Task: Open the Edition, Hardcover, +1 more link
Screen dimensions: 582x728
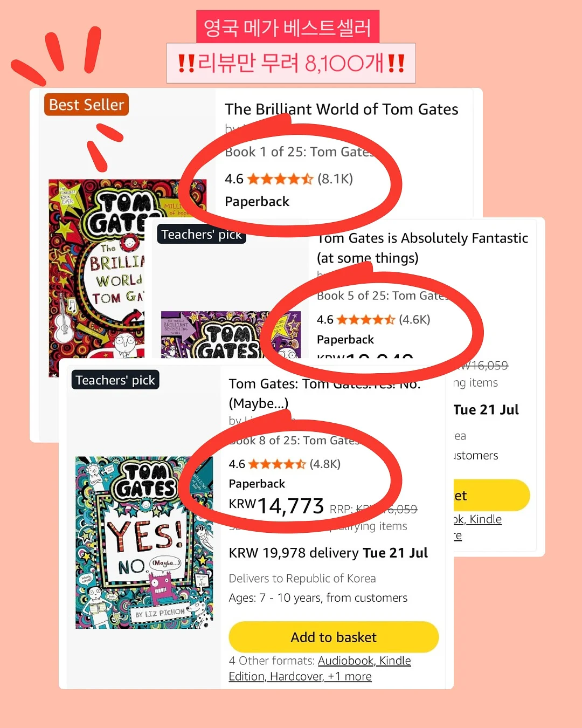Action: [300, 676]
